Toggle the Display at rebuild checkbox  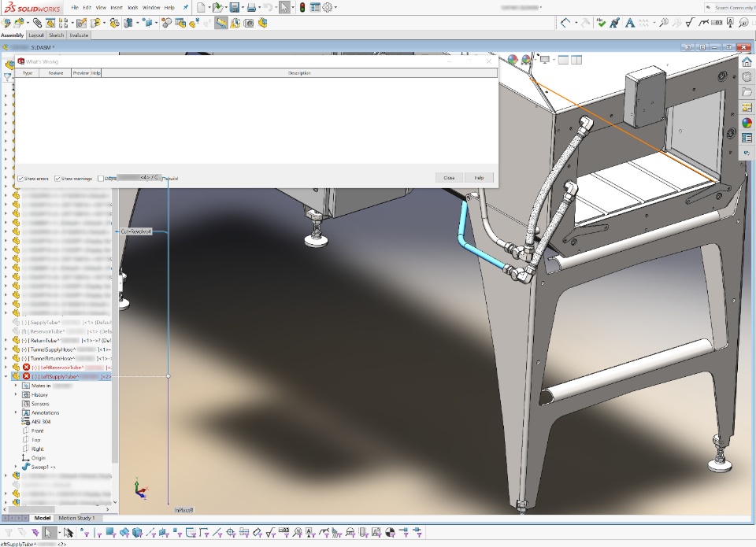point(100,179)
